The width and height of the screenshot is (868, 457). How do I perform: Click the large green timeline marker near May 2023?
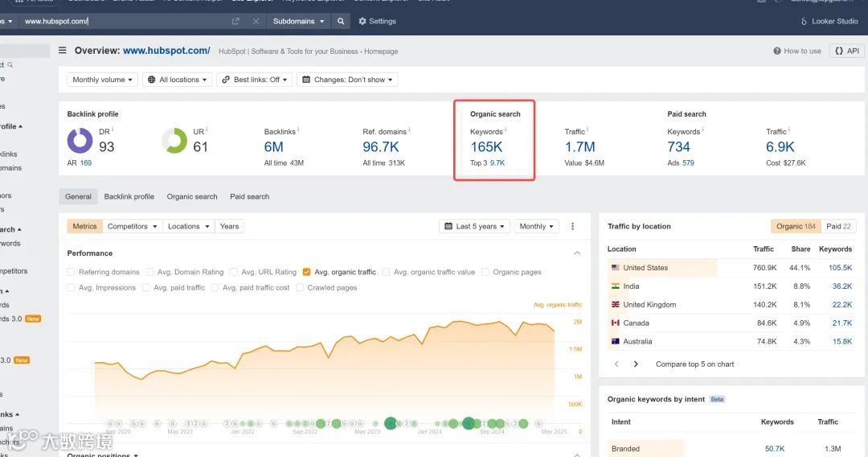pos(391,424)
